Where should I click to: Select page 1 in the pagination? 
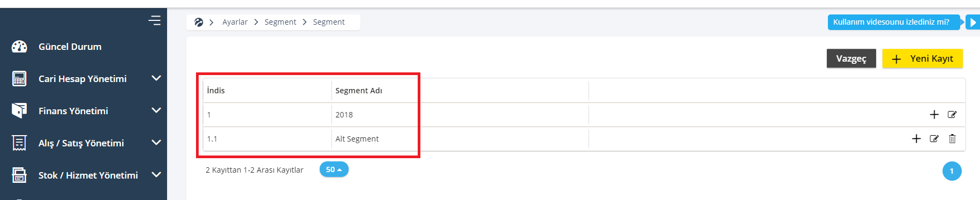coord(952,171)
